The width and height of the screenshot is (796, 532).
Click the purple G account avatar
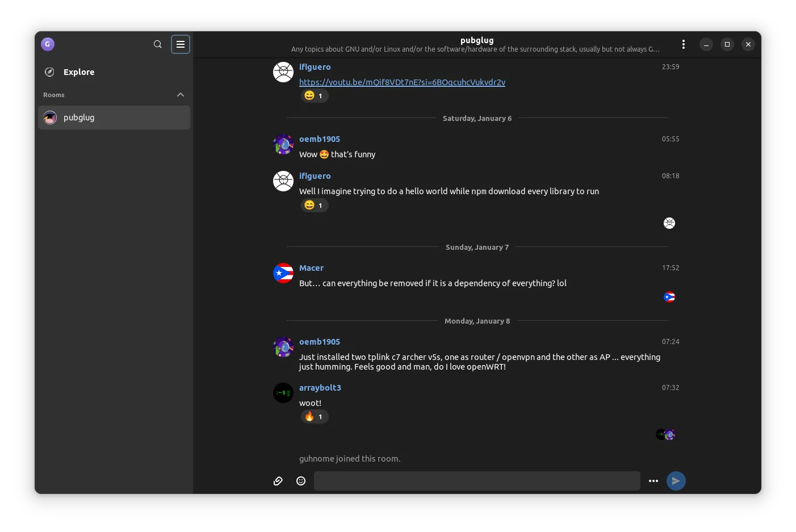click(48, 44)
